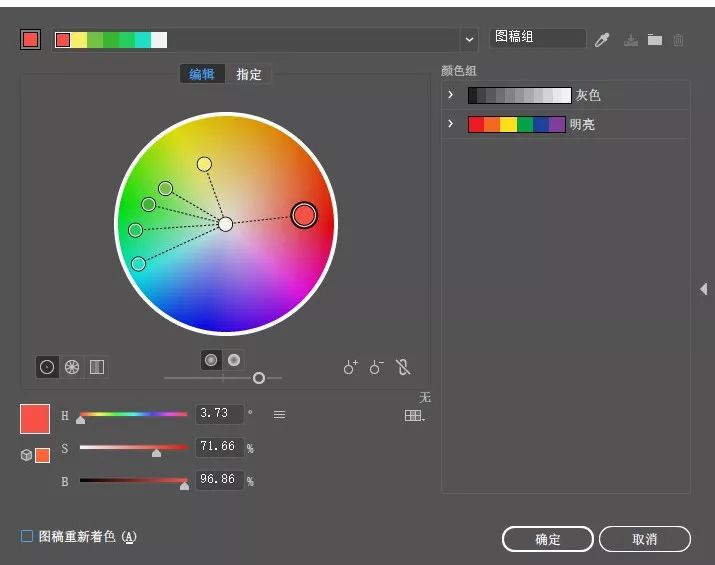Unlink the harmony colors link icon
Viewport: 715px width, 565px height.
(x=403, y=367)
